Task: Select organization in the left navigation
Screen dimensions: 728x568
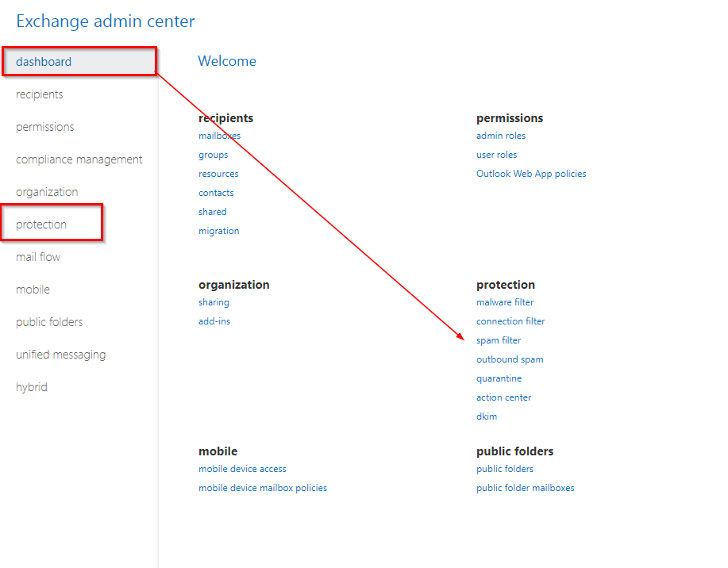Action: coord(47,192)
